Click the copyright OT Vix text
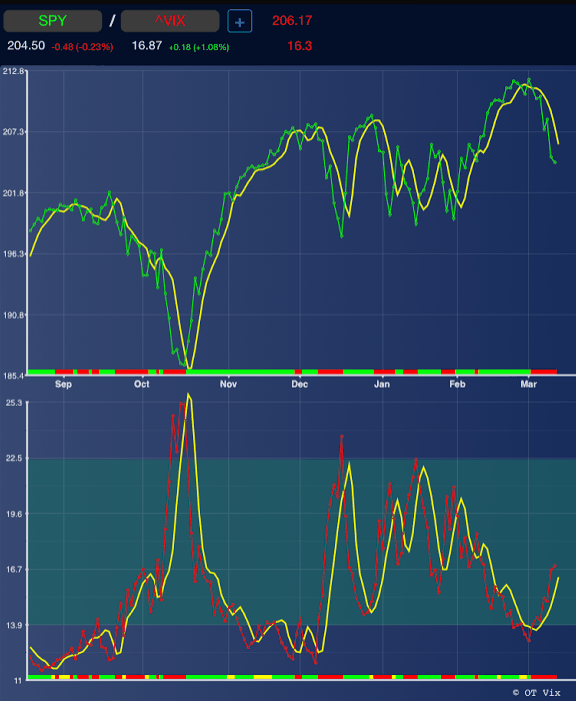This screenshot has height=701, width=576. pyautogui.click(x=536, y=693)
